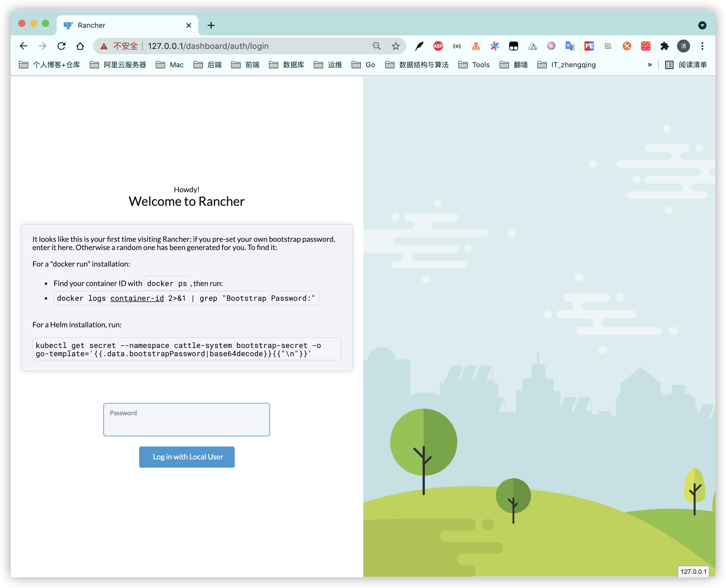The height and width of the screenshot is (588, 726).
Task: Open the 运维 bookmarks folder
Action: tap(328, 65)
